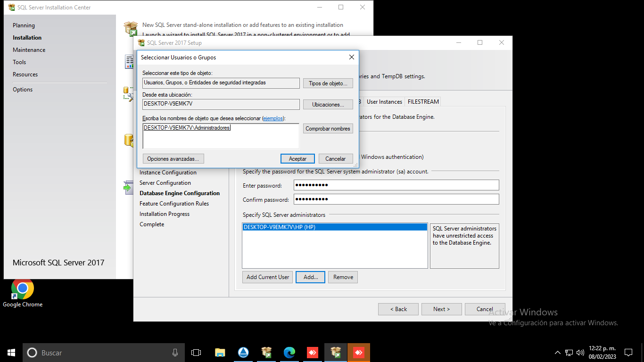Switch to the User Instances tab
This screenshot has width=644, height=362.
(384, 102)
